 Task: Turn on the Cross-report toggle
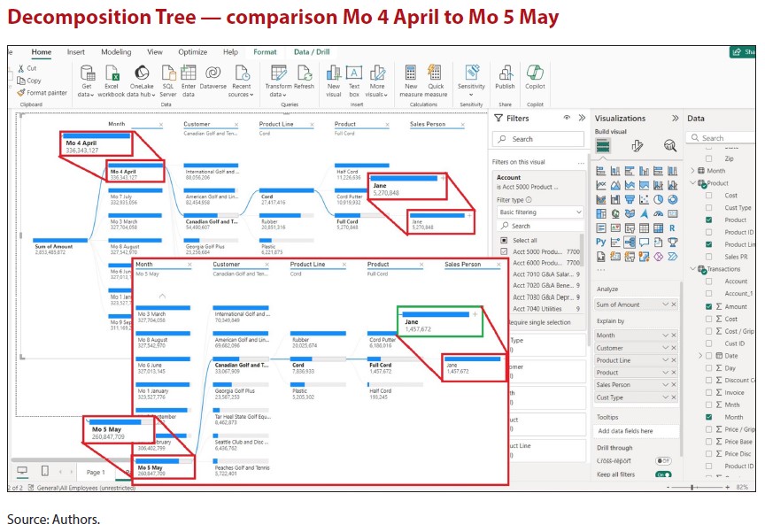(661, 460)
